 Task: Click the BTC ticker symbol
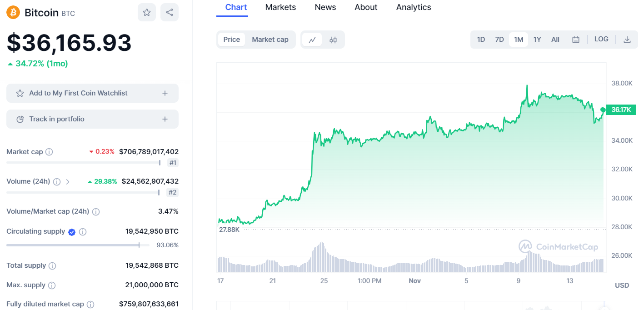click(x=68, y=14)
